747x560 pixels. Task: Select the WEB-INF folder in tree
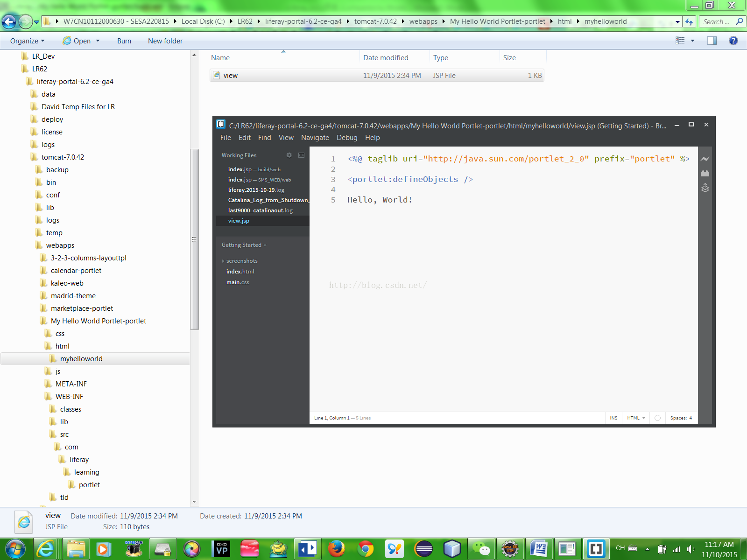pyautogui.click(x=69, y=397)
